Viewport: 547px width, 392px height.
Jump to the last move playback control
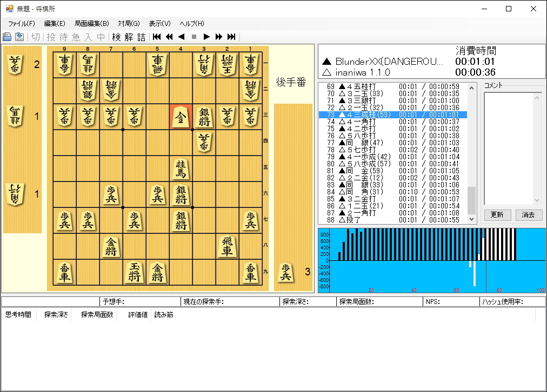[x=231, y=37]
